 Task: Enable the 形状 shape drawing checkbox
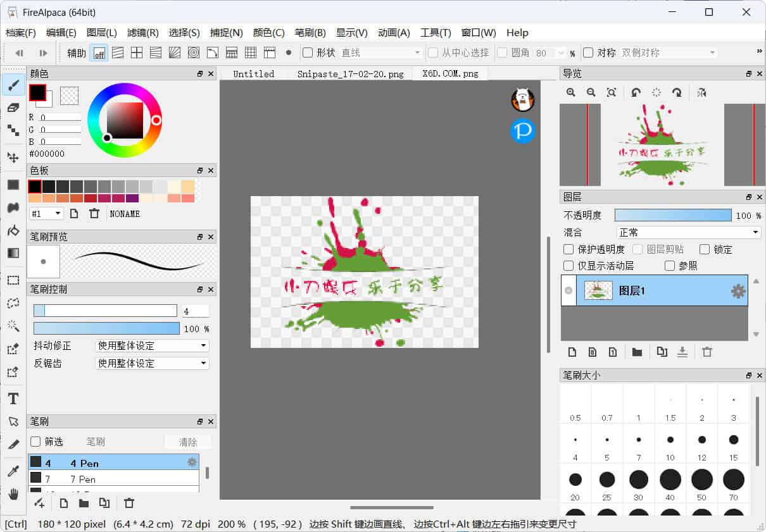click(309, 53)
